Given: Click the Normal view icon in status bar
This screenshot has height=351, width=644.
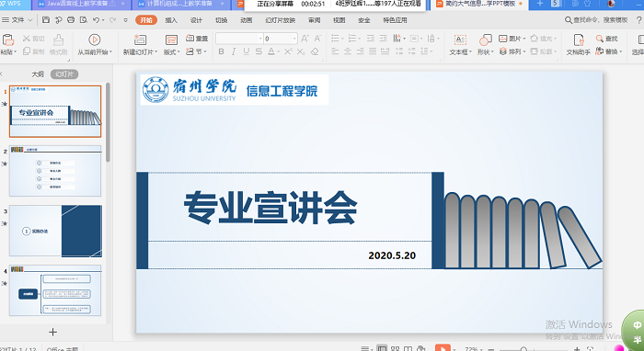Looking at the screenshot, I should 382,348.
